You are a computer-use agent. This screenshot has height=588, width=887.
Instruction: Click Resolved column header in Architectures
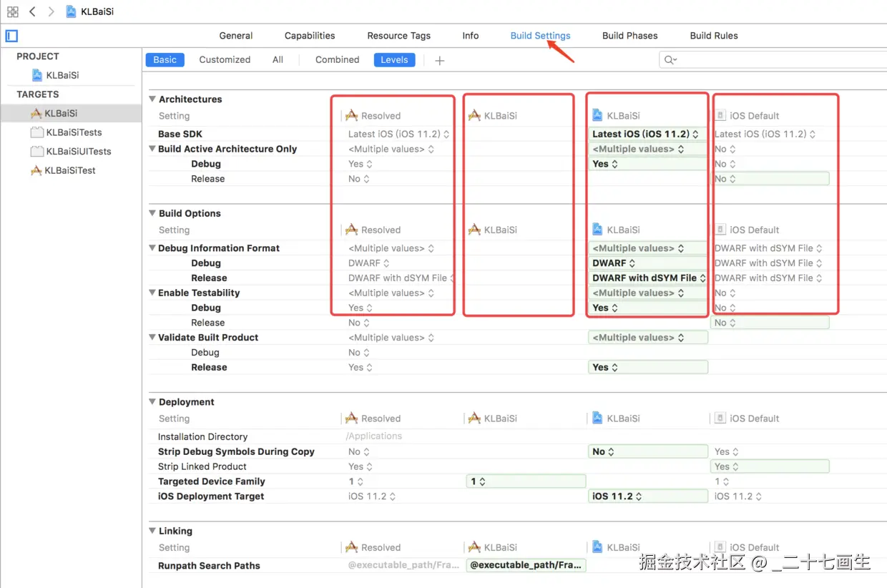[373, 116]
